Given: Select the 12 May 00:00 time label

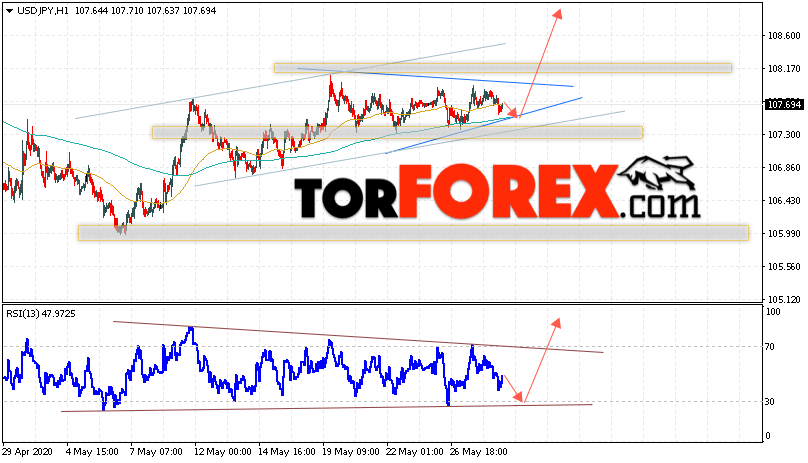Looking at the screenshot, I should pos(223,452).
